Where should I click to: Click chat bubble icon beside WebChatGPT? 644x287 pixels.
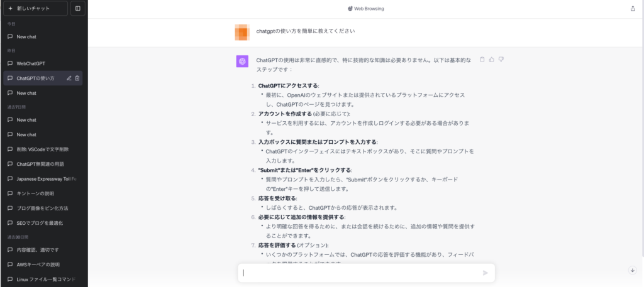[10, 63]
